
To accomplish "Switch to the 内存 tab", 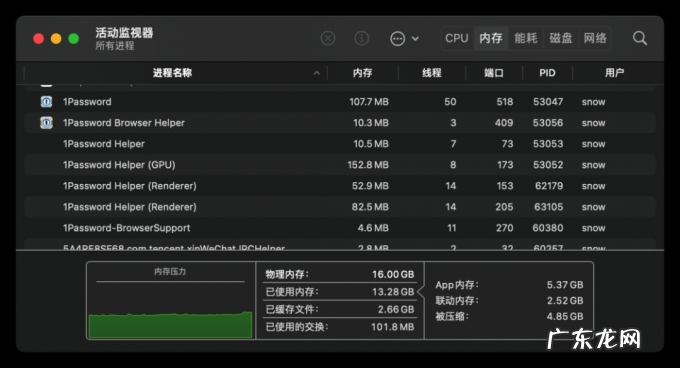I will point(491,39).
